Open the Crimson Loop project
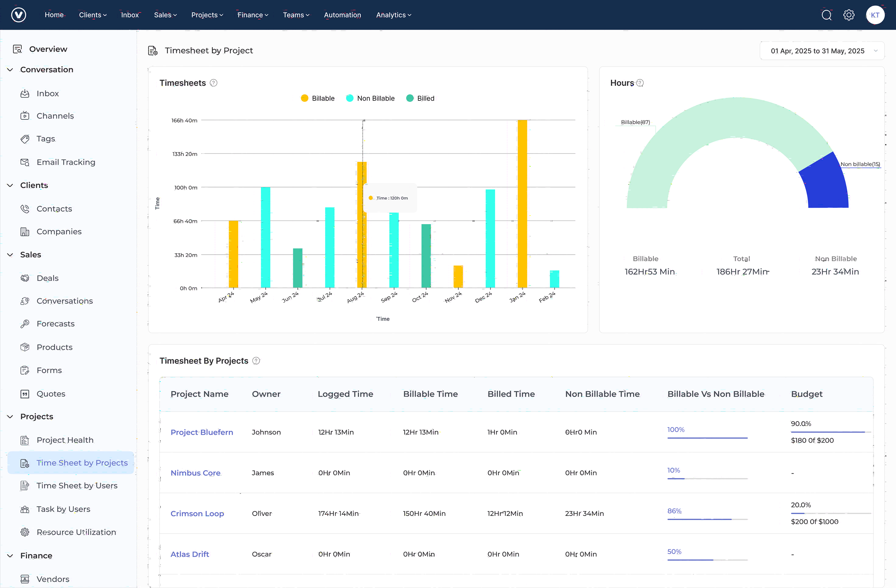This screenshot has height=588, width=896. 197,513
